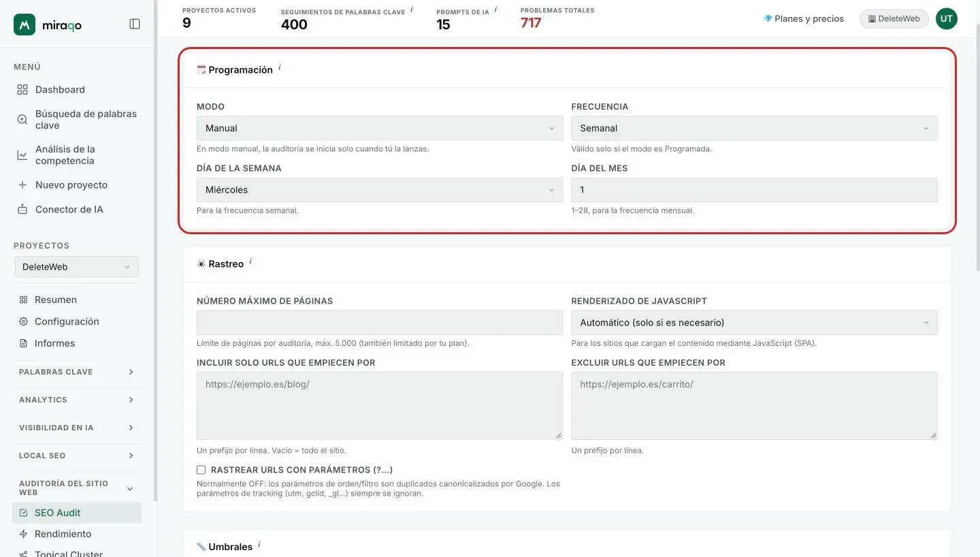The width and height of the screenshot is (980, 557).
Task: Click the info icon next to Umbrales
Action: tap(259, 545)
